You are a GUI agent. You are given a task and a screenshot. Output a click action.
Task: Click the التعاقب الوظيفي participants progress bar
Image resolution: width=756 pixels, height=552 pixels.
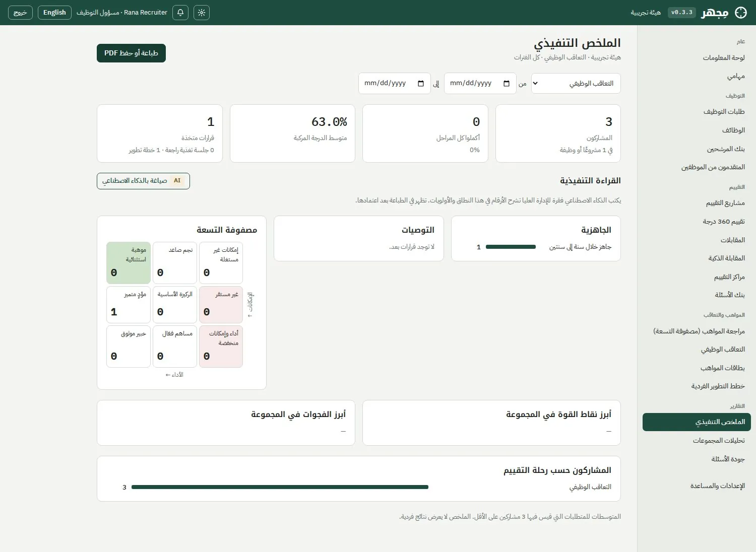tap(280, 487)
